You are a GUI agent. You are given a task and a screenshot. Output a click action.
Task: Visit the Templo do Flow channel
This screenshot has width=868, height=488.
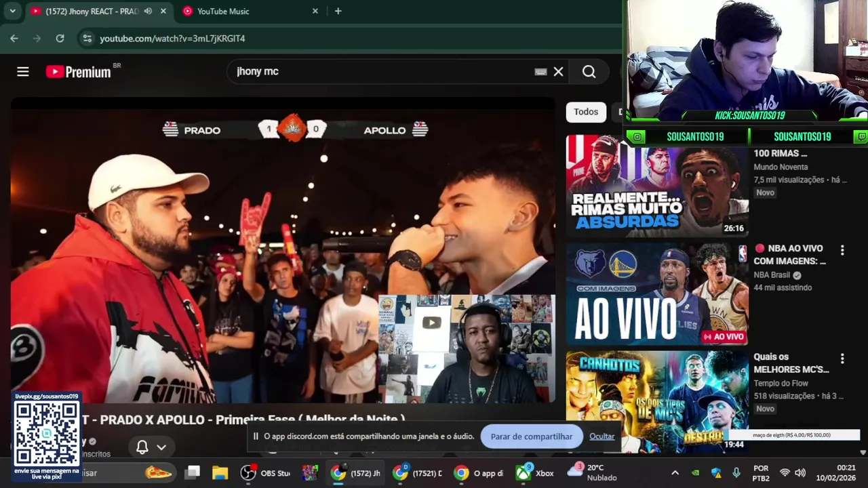[781, 384]
